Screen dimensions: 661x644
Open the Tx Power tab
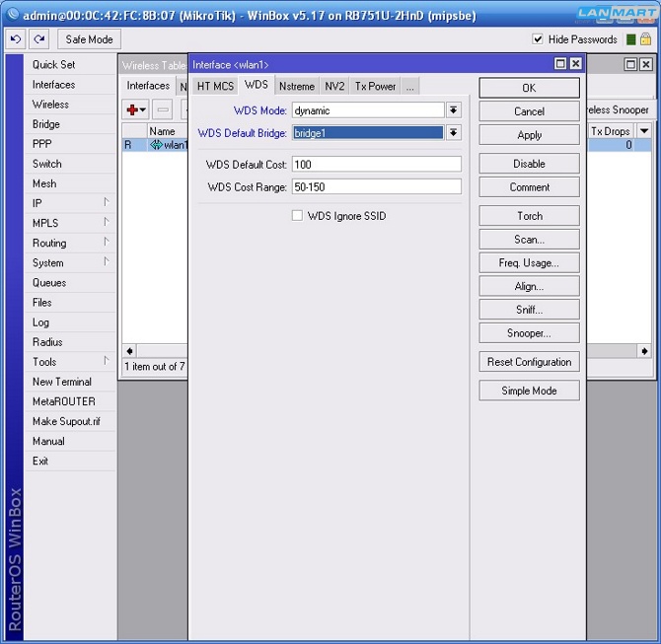point(375,86)
